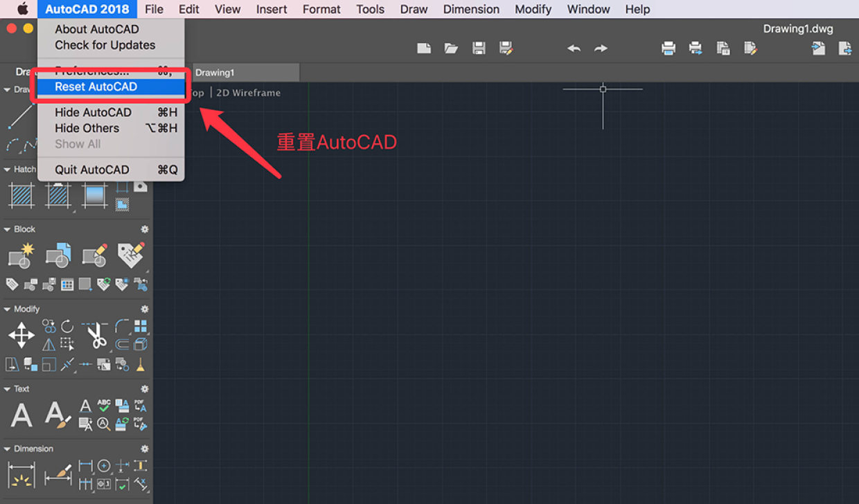The height and width of the screenshot is (504, 859).
Task: Open the Modify panel gear settings
Action: click(x=145, y=309)
